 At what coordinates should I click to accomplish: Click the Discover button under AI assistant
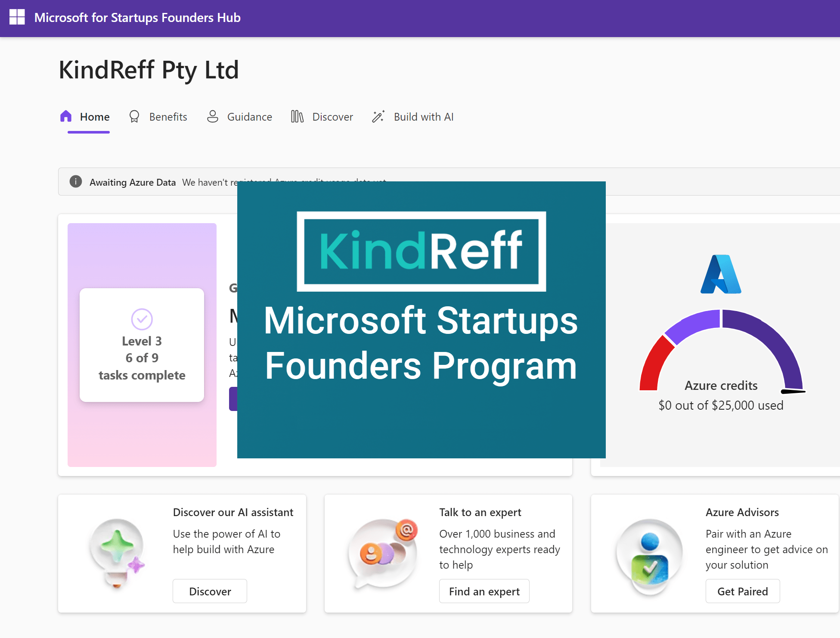(209, 591)
